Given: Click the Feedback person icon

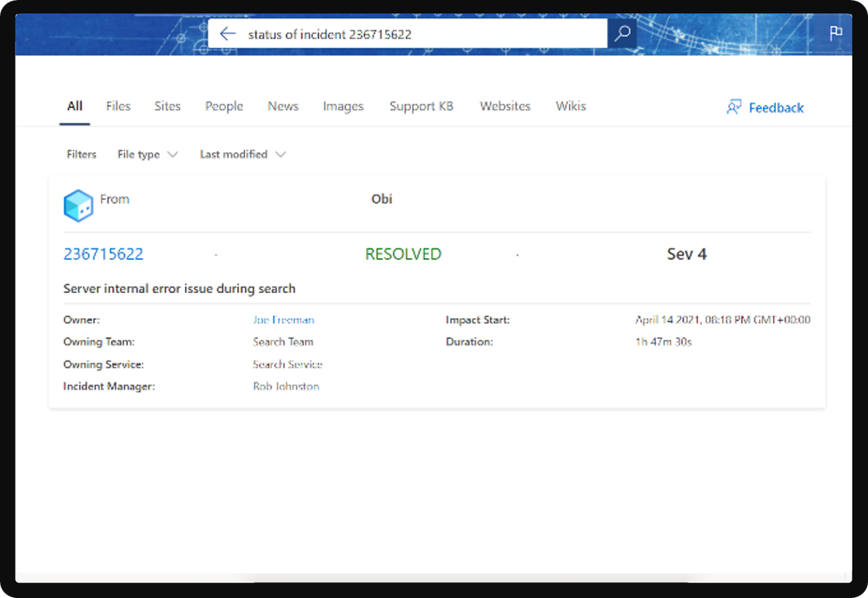Looking at the screenshot, I should point(734,107).
